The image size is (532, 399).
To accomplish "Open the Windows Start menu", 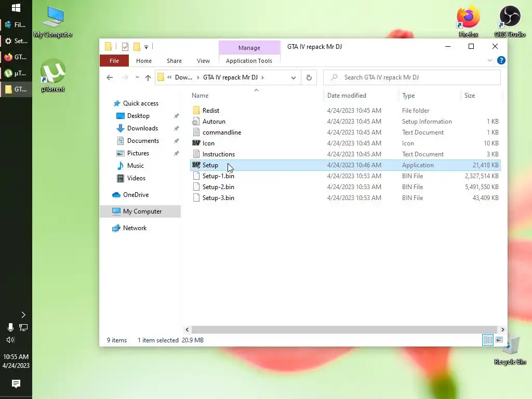I will coord(16,8).
